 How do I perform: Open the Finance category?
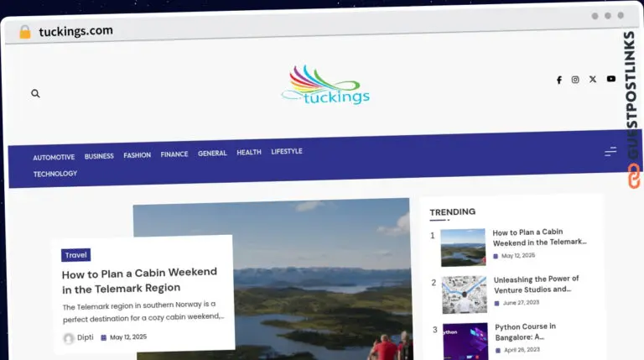tap(174, 154)
